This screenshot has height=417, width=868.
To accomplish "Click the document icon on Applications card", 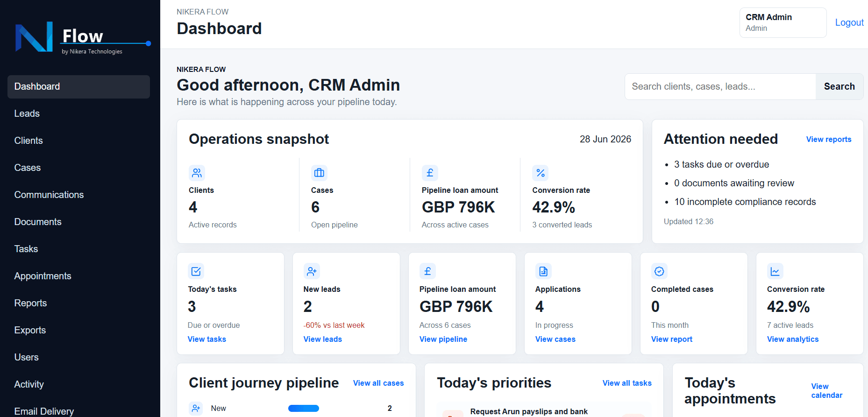I will pyautogui.click(x=543, y=271).
